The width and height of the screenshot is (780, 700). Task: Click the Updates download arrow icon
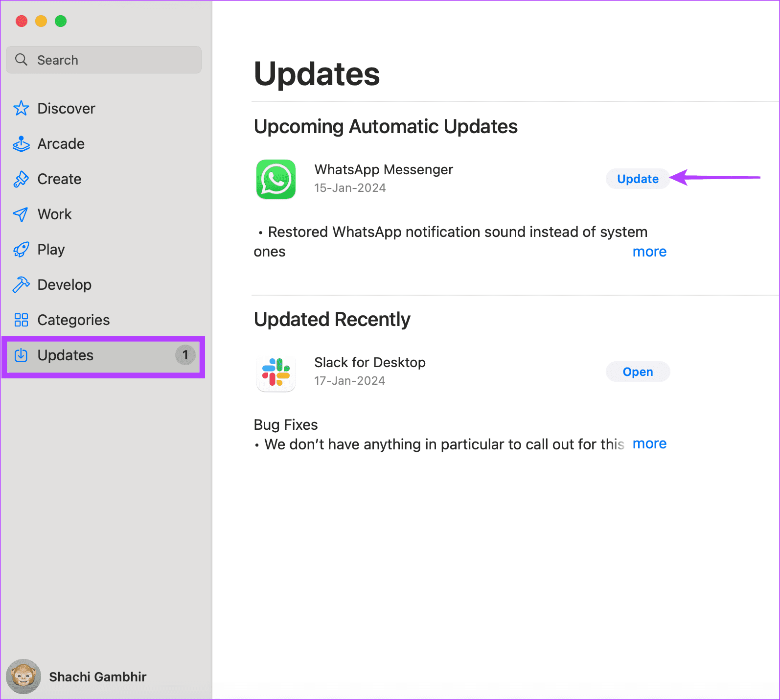[x=21, y=355]
